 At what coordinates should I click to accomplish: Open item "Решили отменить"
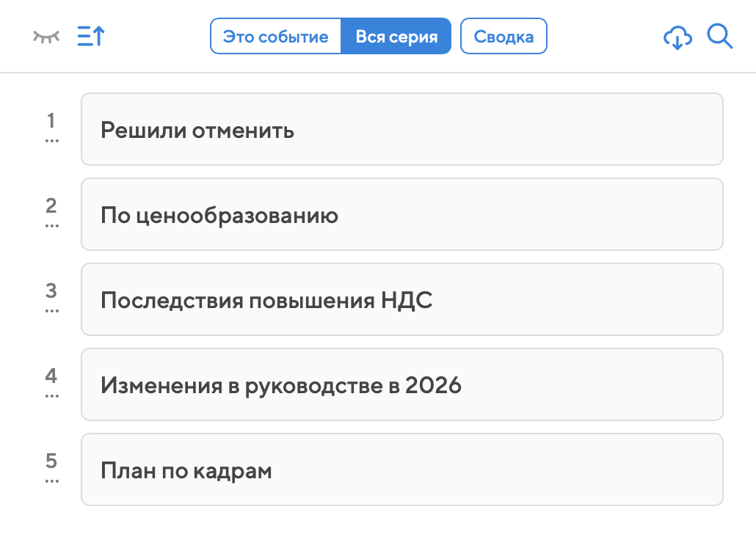pos(401,130)
